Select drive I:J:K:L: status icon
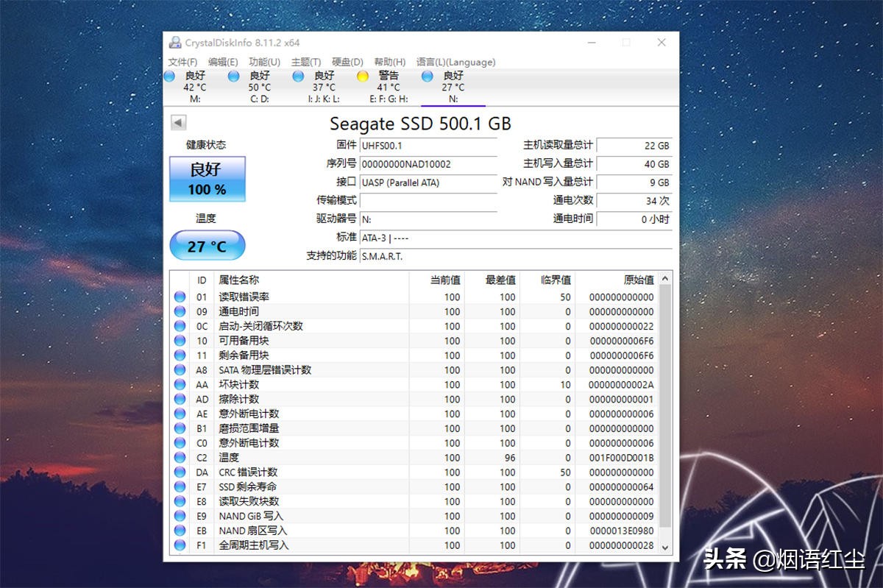This screenshot has width=883, height=588. tap(298, 76)
